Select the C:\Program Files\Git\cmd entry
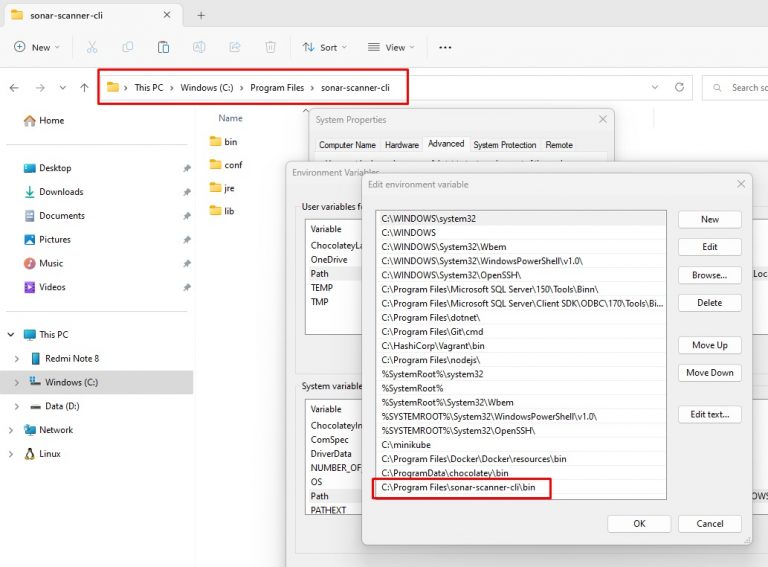The width and height of the screenshot is (768, 567). 521,331
